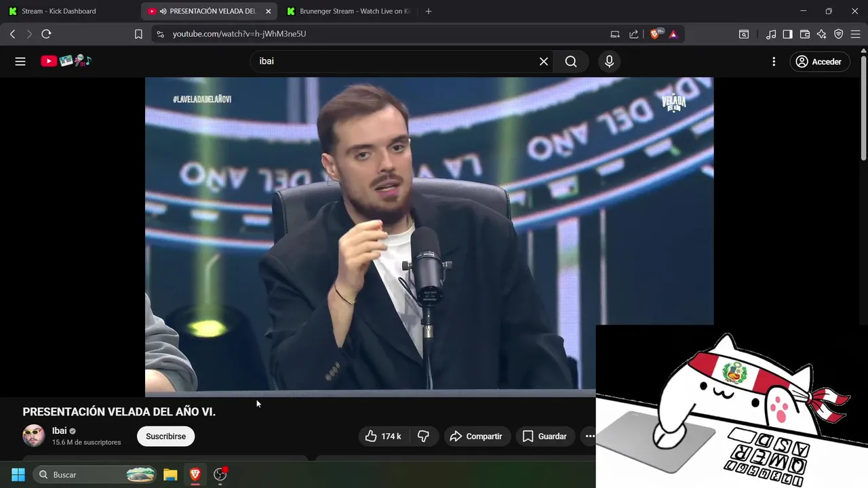Open YouTube settings three-dot menu
Image resolution: width=868 pixels, height=488 pixels.
tap(774, 61)
